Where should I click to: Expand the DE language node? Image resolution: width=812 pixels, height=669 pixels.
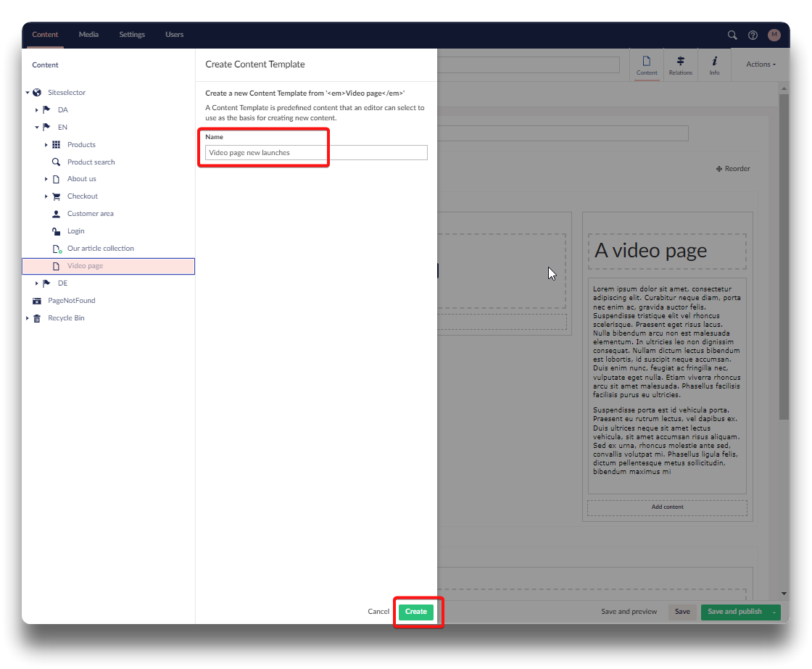click(x=37, y=283)
